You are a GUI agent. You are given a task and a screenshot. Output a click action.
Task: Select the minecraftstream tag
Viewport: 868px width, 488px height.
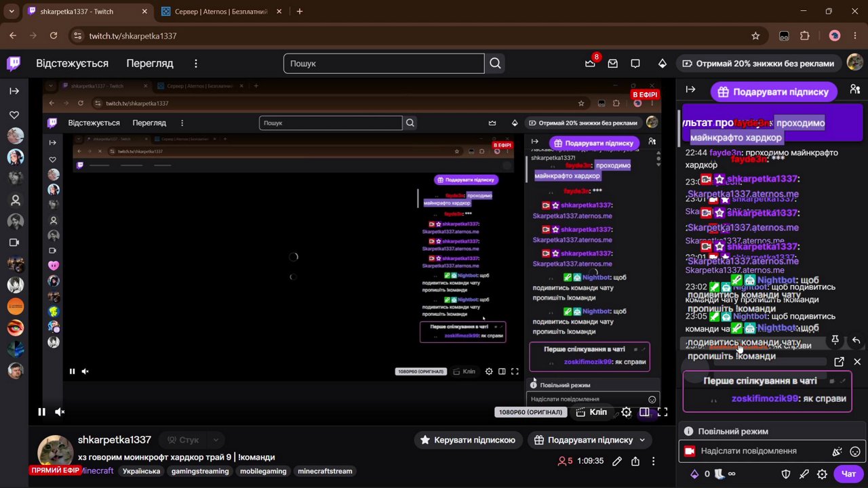click(x=325, y=471)
